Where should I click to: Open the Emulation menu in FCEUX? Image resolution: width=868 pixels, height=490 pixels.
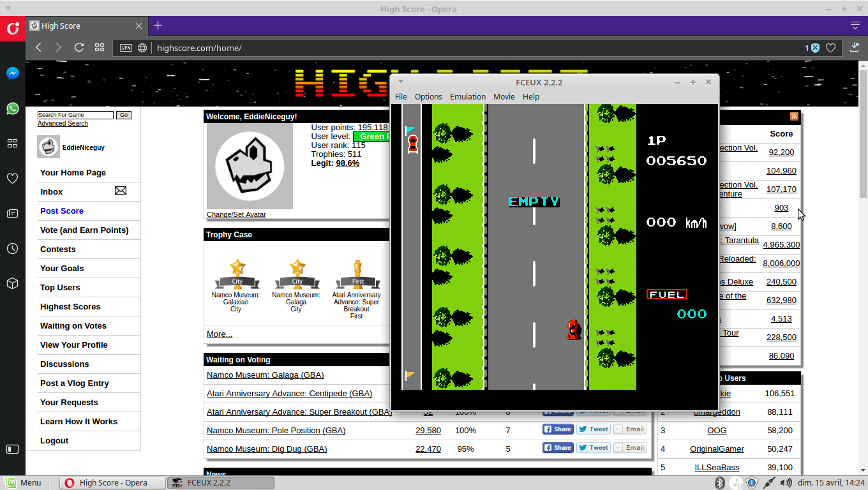[467, 97]
